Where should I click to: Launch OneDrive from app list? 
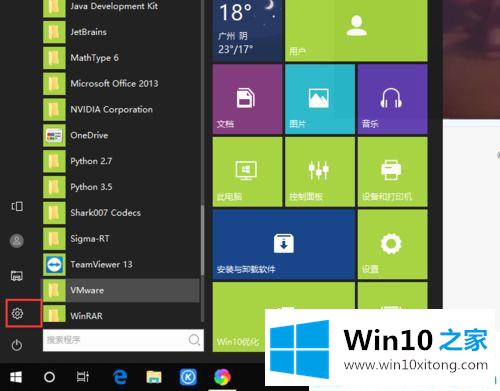coord(121,135)
